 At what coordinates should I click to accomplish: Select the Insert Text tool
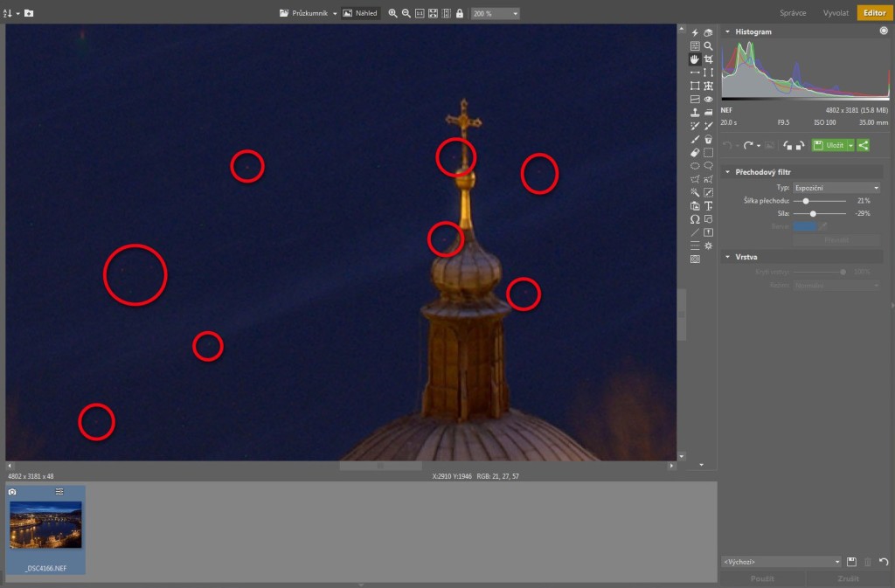pos(708,206)
